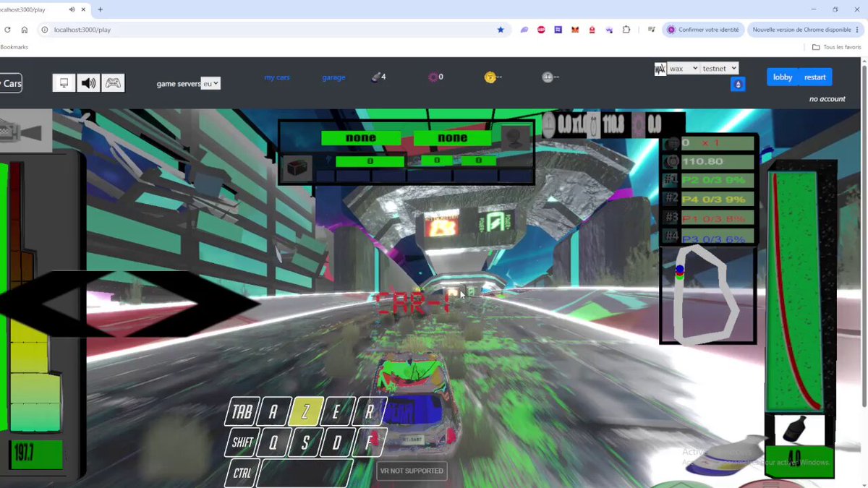Click the gold coin icon in header
Viewport: 868px width, 488px height.
point(490,77)
